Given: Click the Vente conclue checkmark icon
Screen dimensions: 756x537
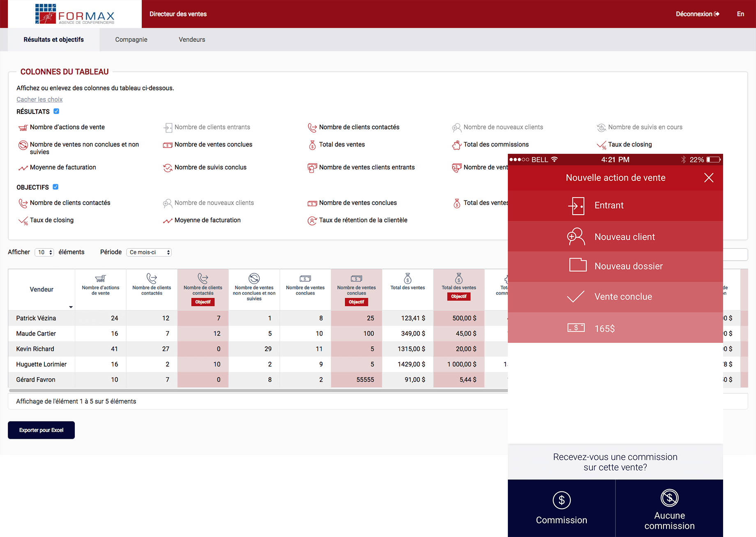Looking at the screenshot, I should (576, 296).
